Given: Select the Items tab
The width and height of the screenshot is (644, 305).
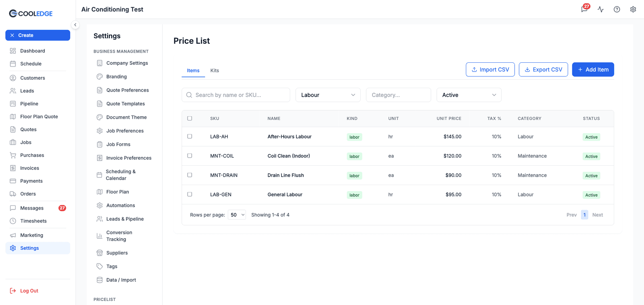Looking at the screenshot, I should tap(193, 70).
